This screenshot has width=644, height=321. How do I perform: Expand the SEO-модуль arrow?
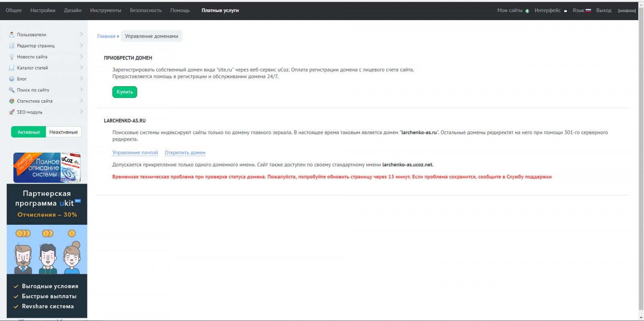click(x=81, y=112)
